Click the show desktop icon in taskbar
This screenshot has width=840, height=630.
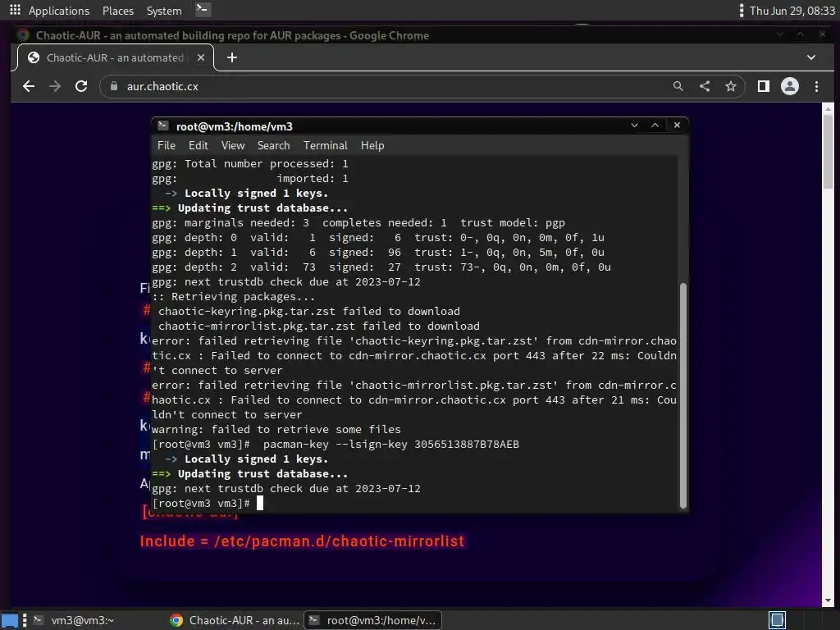tap(10, 620)
